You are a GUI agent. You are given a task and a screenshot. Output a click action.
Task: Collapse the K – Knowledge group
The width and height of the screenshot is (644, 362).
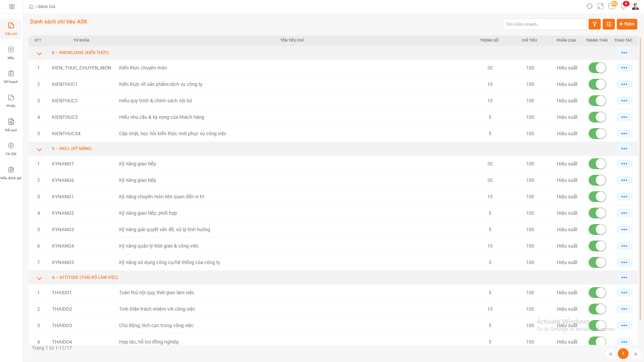pos(39,53)
